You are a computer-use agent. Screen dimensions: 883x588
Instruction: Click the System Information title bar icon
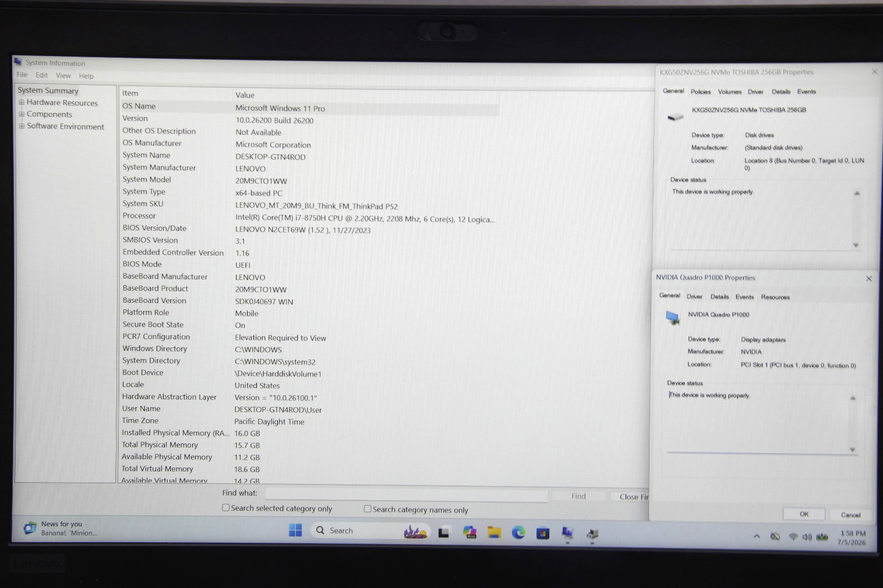[18, 62]
